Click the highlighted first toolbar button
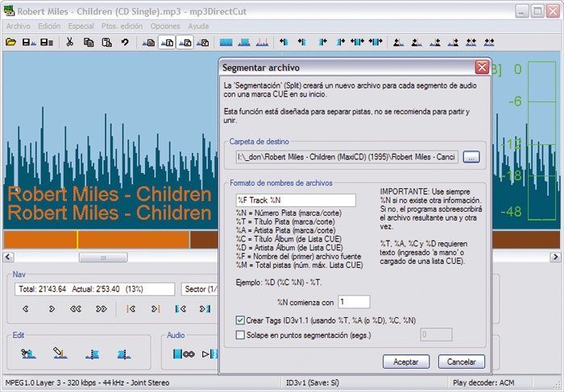Screen dimensions: 564x392 pos(167,43)
